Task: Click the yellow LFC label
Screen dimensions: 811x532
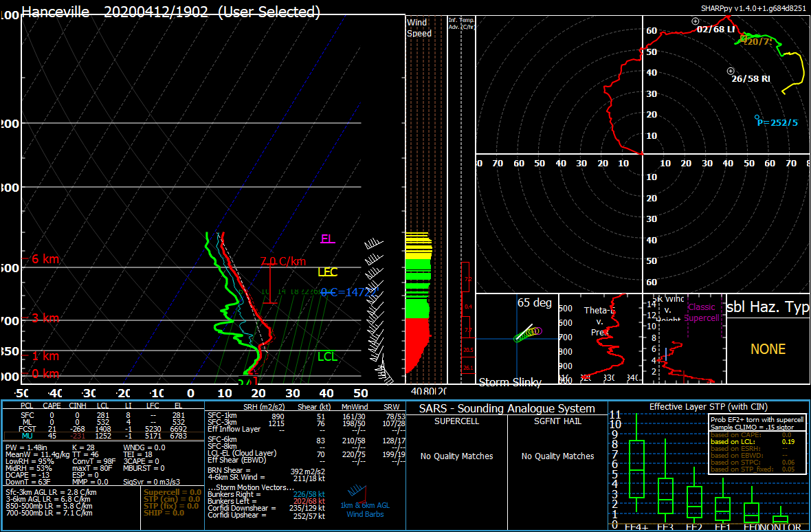Action: [x=327, y=272]
